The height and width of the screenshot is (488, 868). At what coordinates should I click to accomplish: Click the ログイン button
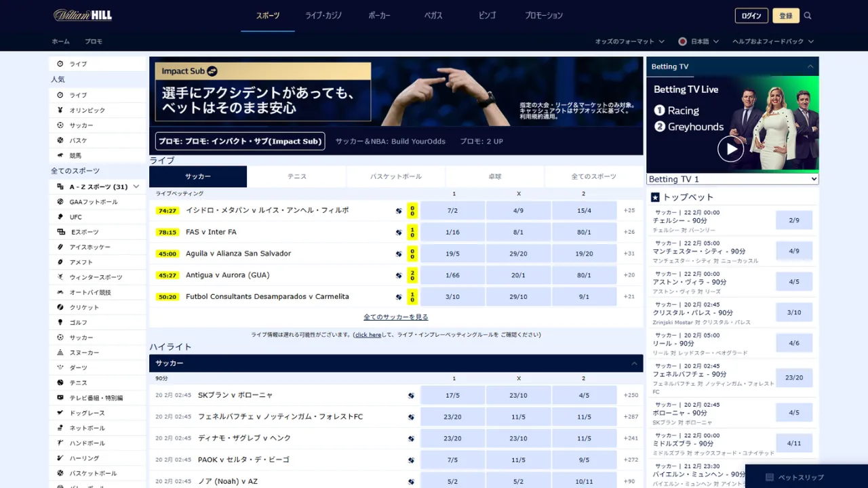(751, 16)
